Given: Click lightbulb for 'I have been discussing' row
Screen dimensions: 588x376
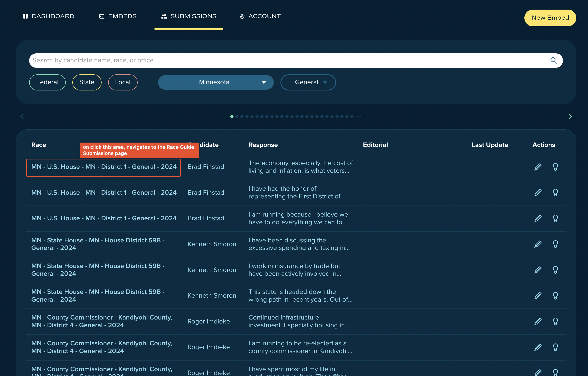Looking at the screenshot, I should [x=555, y=244].
